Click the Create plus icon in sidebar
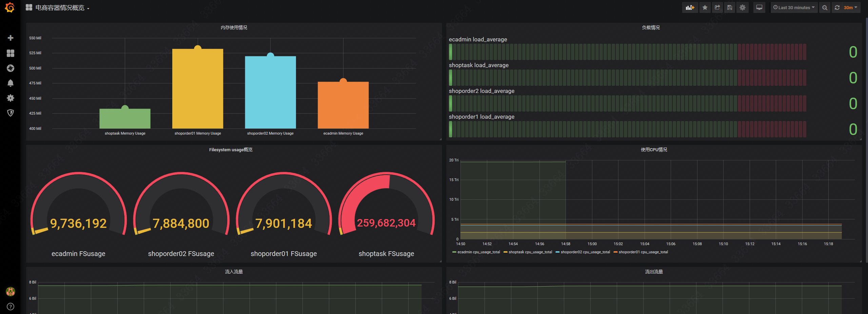Viewport: 868px width, 314px height. 11,38
